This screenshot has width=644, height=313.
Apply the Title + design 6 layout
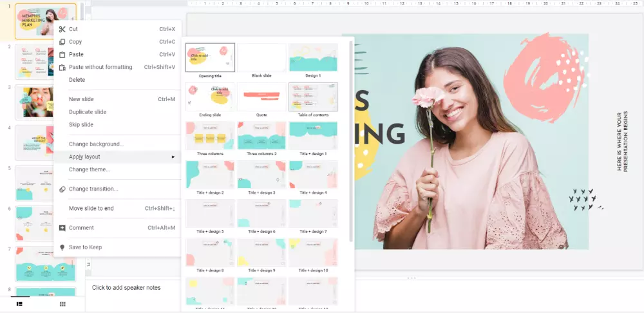coord(261,213)
